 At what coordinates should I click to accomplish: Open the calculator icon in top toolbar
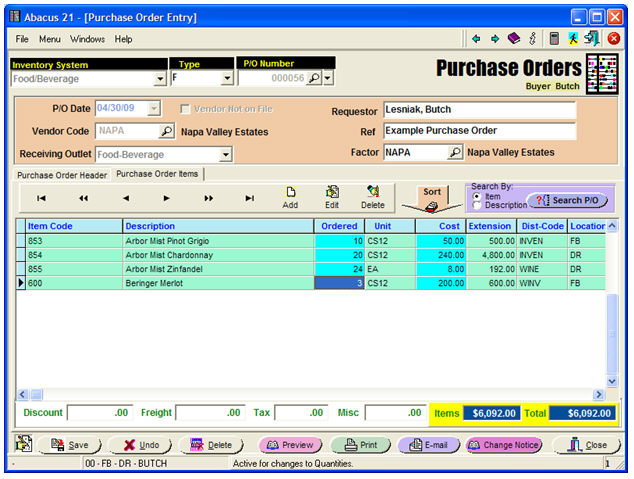pyautogui.click(x=553, y=38)
